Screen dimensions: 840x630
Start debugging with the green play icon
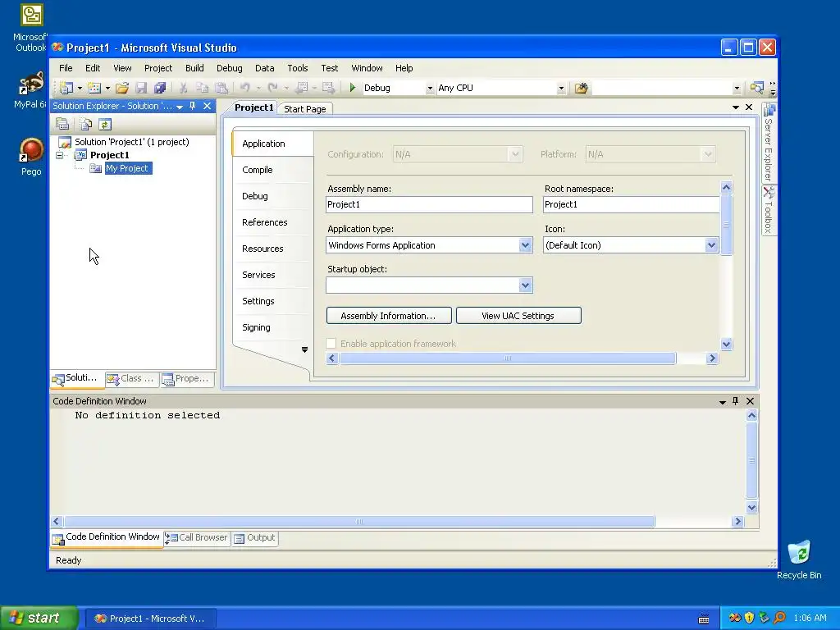tap(353, 87)
